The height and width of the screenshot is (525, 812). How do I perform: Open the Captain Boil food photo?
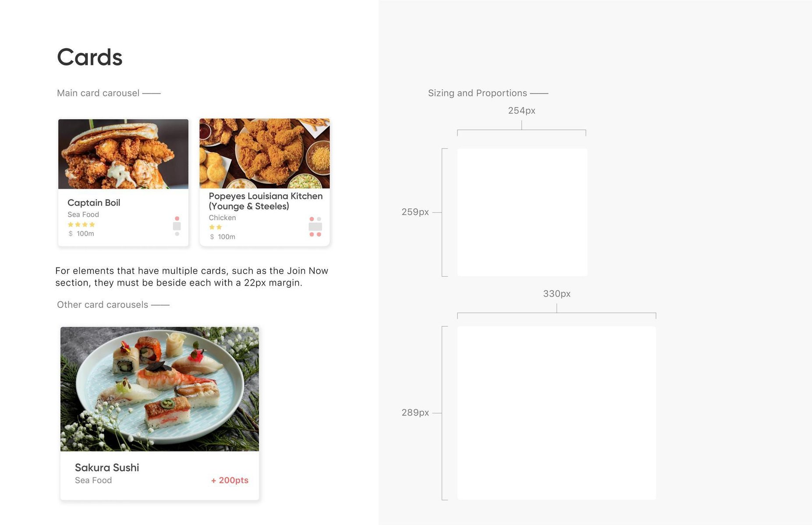[124, 154]
